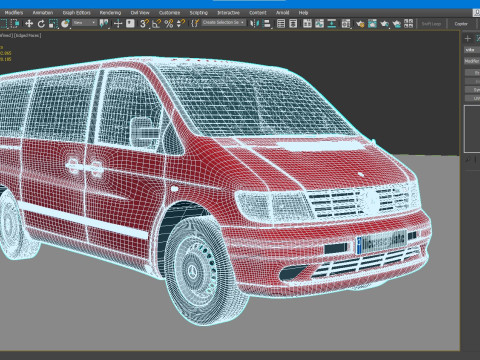Click the object name field in command panel
This screenshot has width=480, height=360.
tap(472, 50)
